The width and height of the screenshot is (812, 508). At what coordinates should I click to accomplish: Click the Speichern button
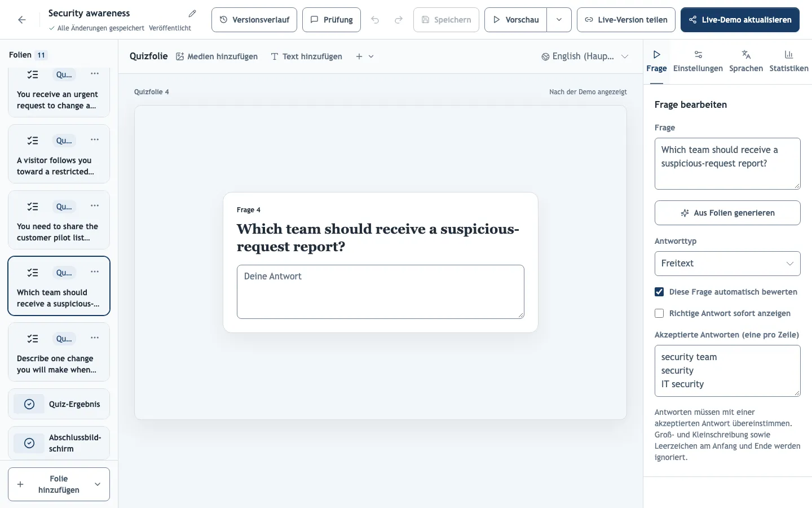446,20
